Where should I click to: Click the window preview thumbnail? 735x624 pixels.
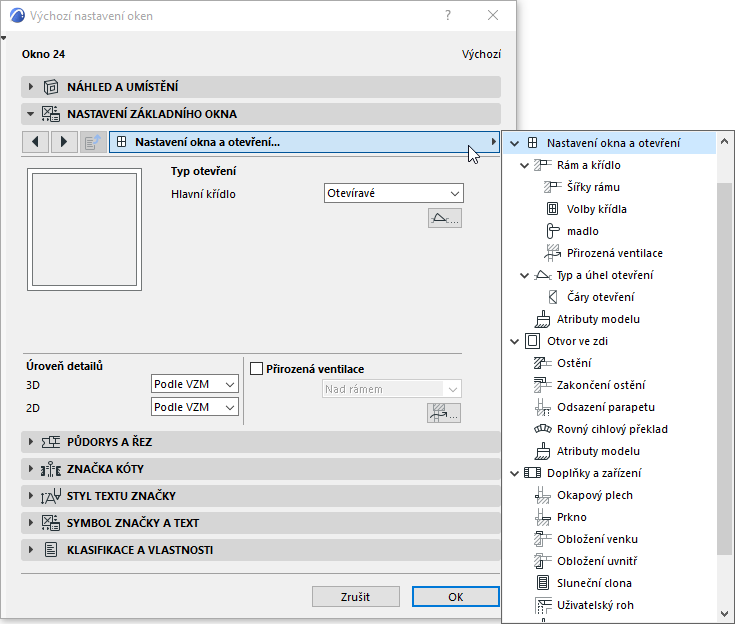click(84, 230)
